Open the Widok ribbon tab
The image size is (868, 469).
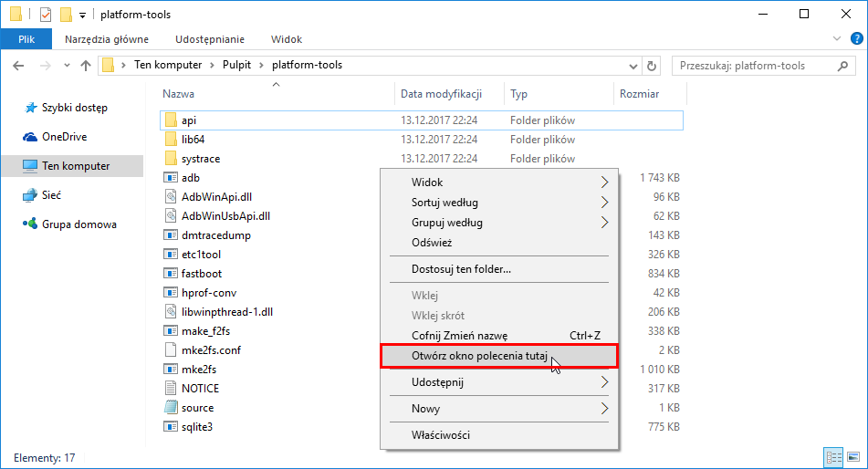pyautogui.click(x=287, y=39)
